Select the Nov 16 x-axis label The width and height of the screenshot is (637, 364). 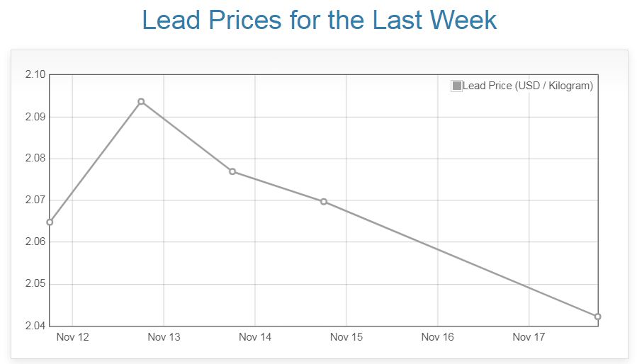tap(437, 337)
